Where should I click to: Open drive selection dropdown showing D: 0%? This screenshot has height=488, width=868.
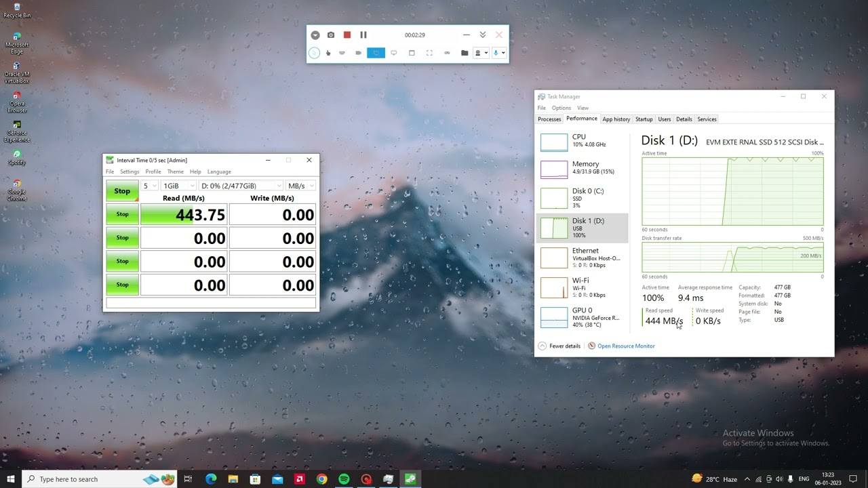coord(241,186)
